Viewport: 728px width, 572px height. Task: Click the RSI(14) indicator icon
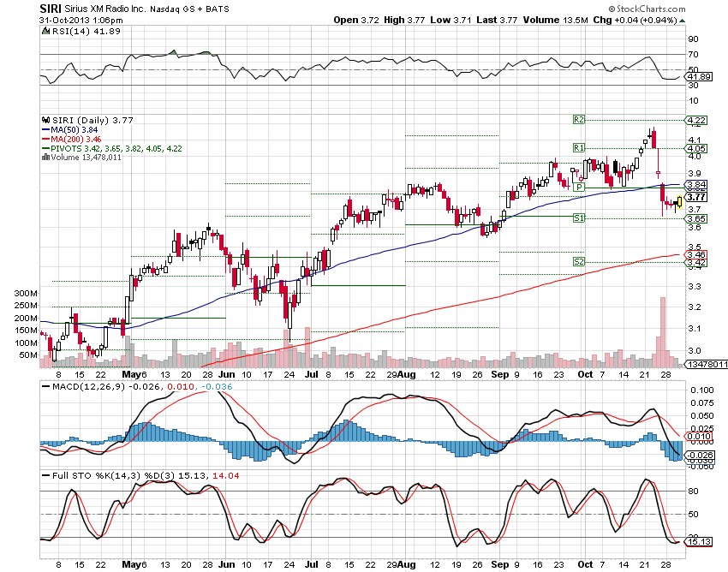[45, 31]
